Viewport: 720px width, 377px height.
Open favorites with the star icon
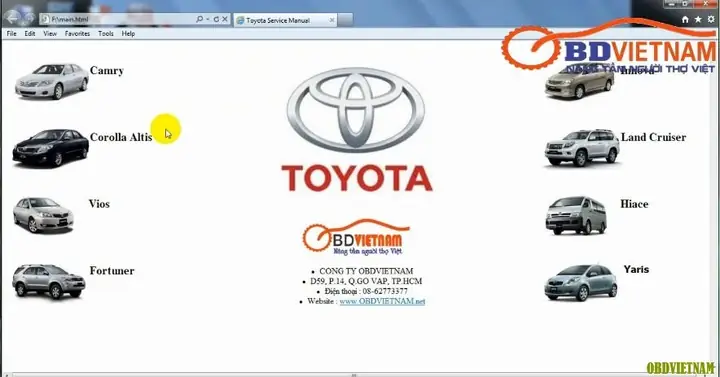coord(698,19)
